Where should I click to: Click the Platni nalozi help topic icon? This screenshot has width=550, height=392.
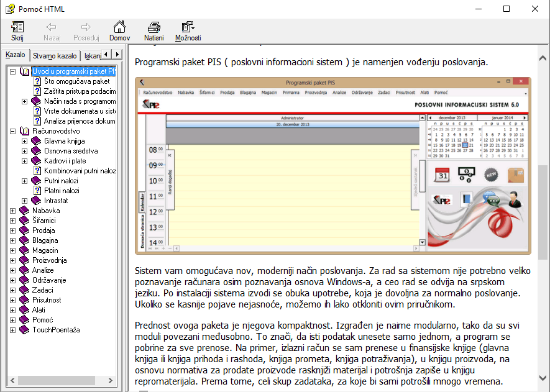tap(37, 191)
